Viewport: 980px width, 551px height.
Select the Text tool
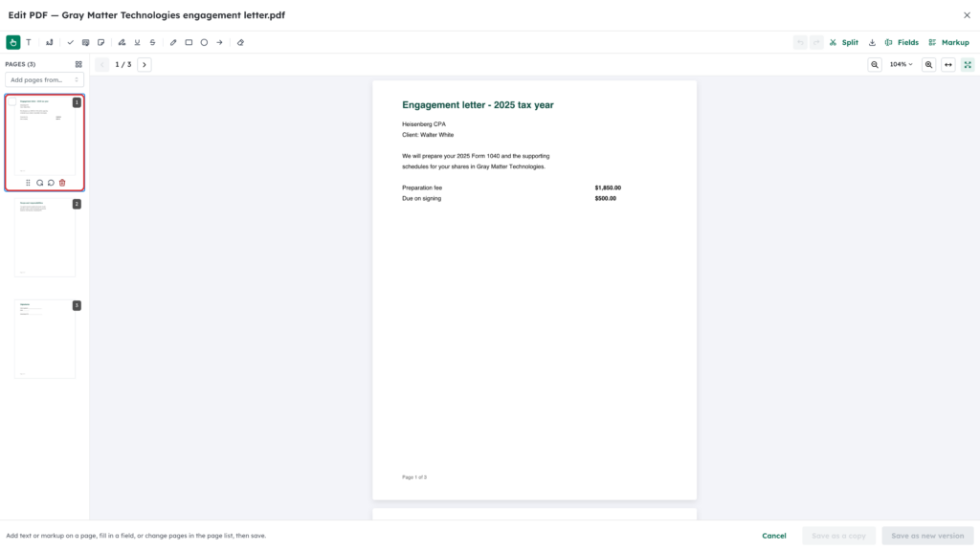coord(28,42)
